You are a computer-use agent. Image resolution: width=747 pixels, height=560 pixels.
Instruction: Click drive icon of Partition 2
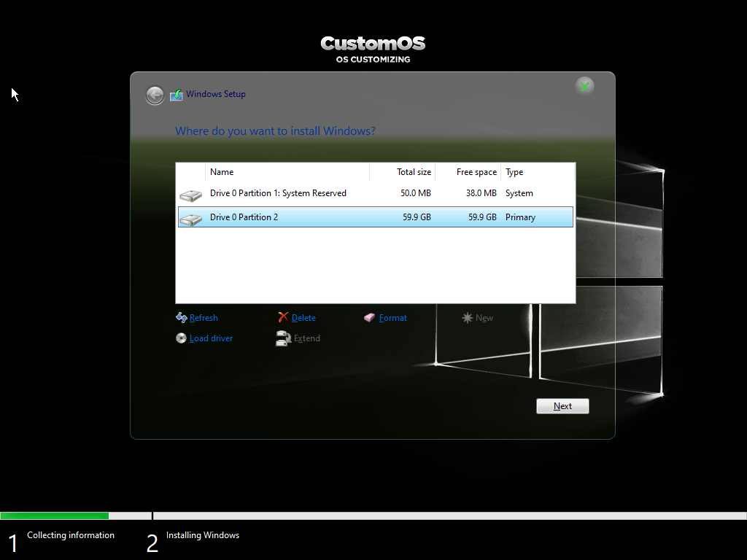[190, 218]
